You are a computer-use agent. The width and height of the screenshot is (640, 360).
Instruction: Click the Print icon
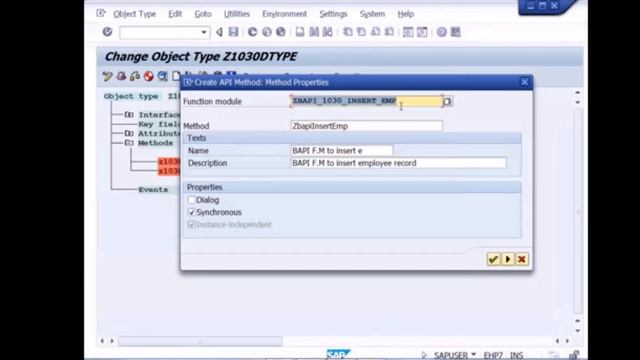tap(300, 32)
